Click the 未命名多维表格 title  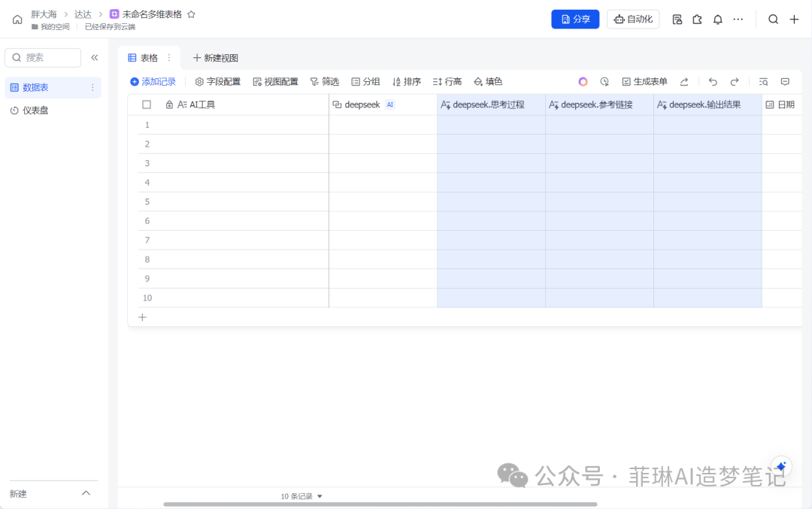pos(152,14)
